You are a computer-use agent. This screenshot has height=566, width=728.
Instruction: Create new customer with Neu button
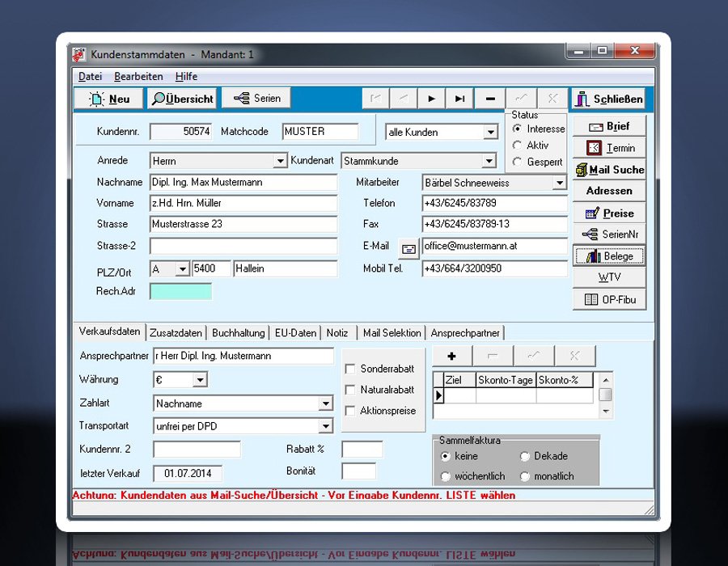108,99
